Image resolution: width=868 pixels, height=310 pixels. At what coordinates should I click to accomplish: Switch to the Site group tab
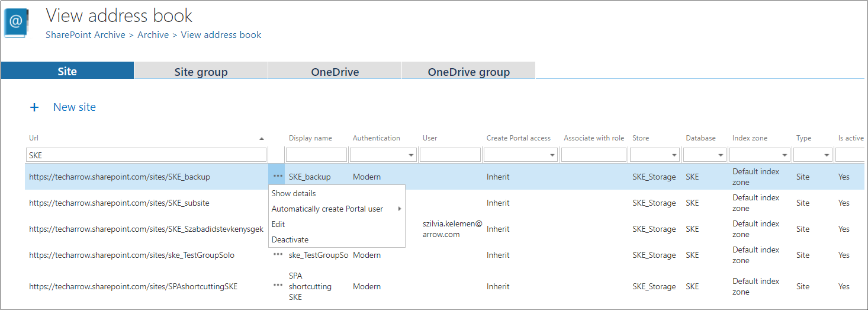coord(201,72)
